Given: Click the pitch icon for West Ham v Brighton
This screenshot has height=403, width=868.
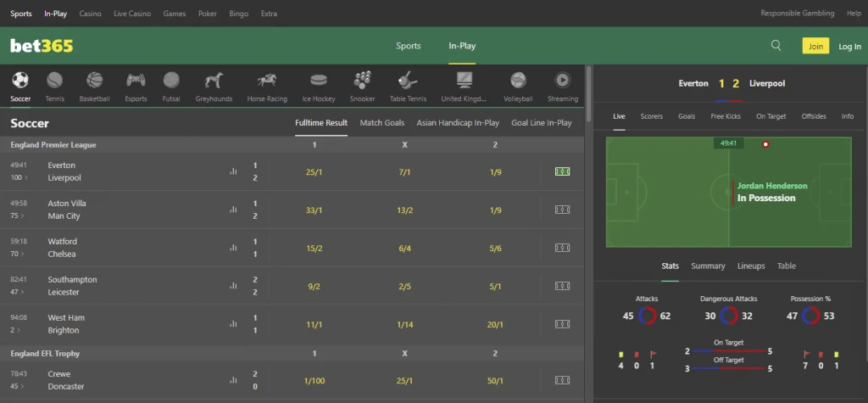Looking at the screenshot, I should pos(563,324).
